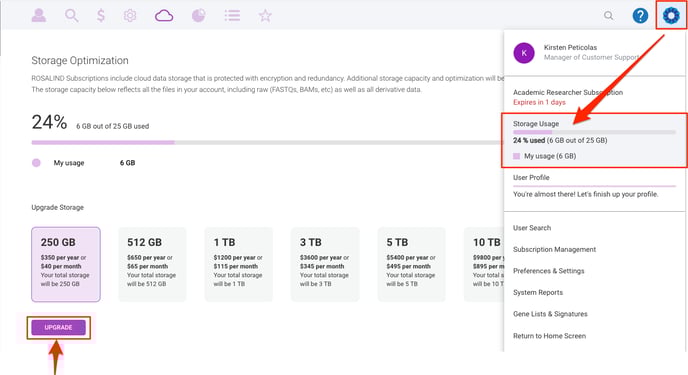
Task: Select the cloud storage icon
Action: 164,16
